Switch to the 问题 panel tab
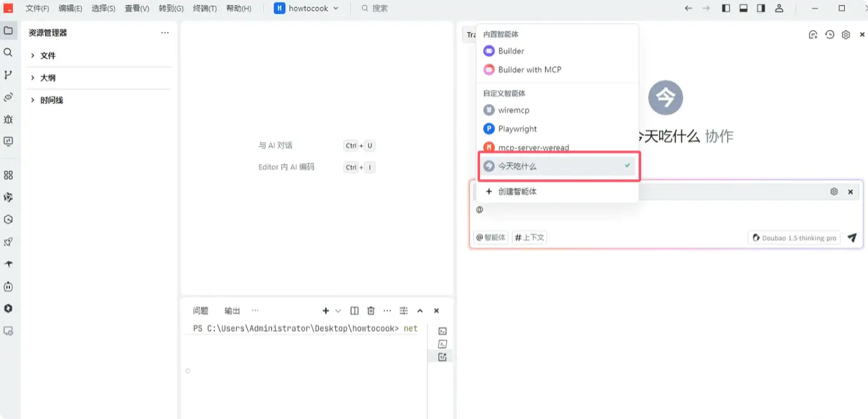Image resolution: width=868 pixels, height=419 pixels. tap(201, 311)
